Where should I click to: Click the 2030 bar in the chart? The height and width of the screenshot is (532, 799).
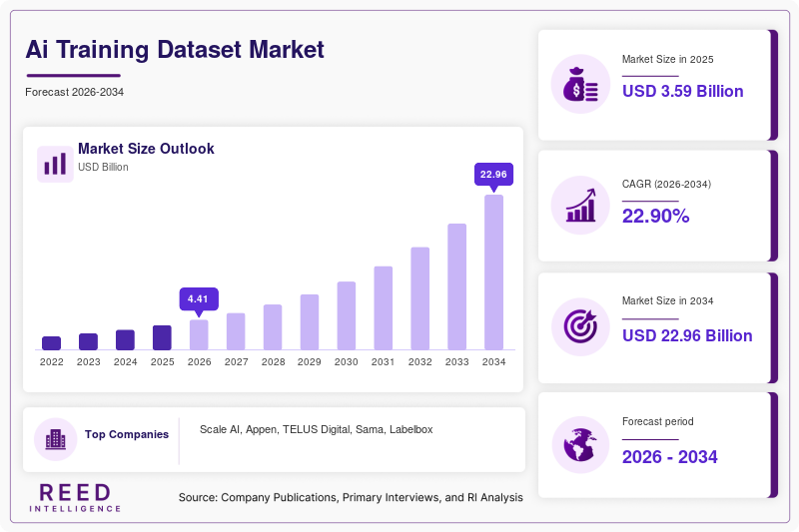[347, 315]
